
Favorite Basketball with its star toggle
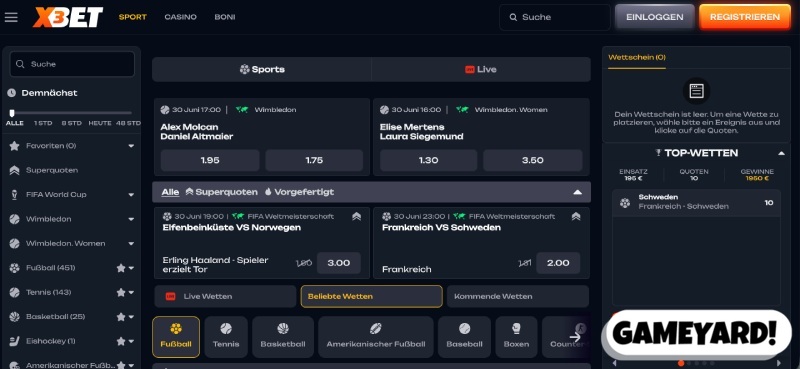click(120, 317)
